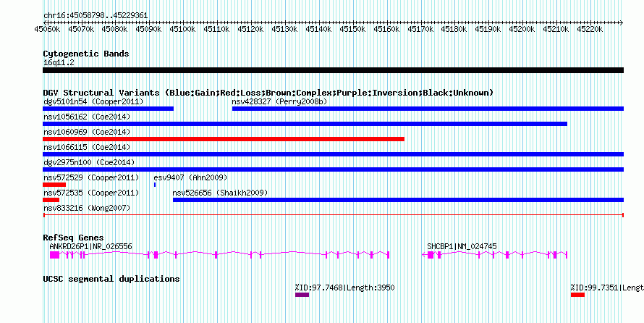Select the blue nsv1066115 gain bar
Viewport: 644px width, 323px height.
click(333, 154)
